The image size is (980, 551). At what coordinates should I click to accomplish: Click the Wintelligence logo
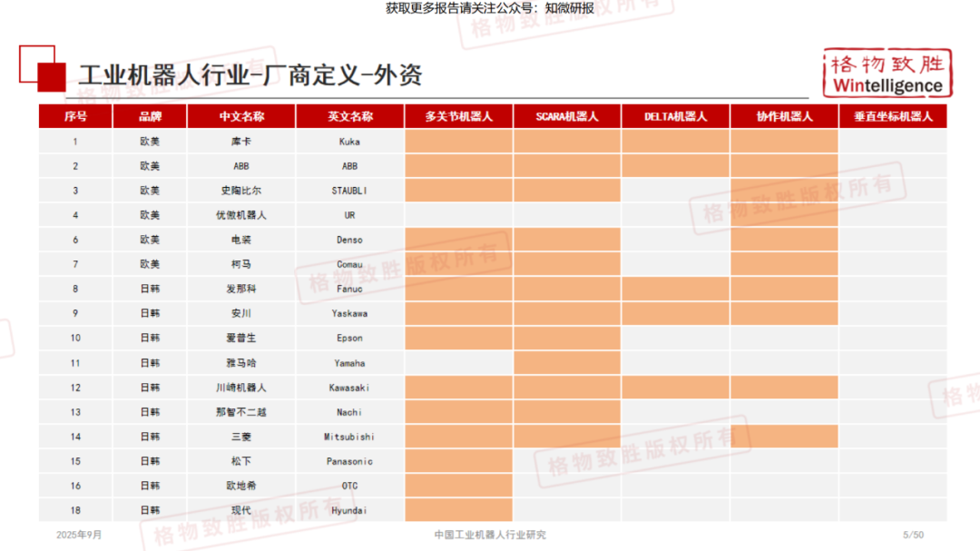[x=887, y=74]
